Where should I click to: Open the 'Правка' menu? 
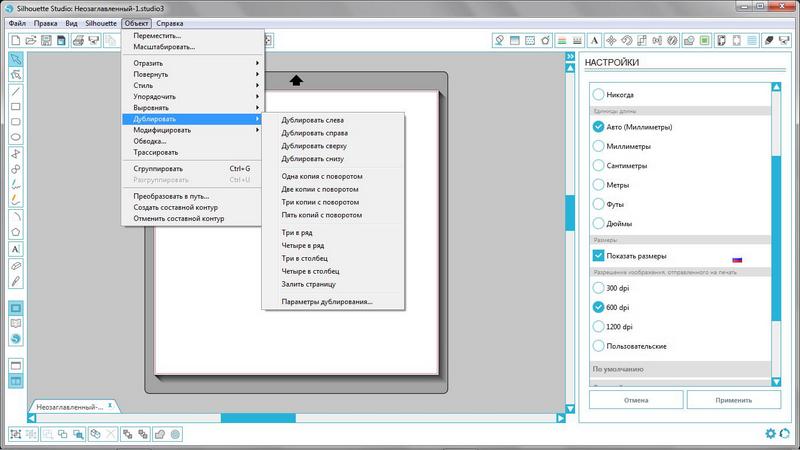[45, 23]
